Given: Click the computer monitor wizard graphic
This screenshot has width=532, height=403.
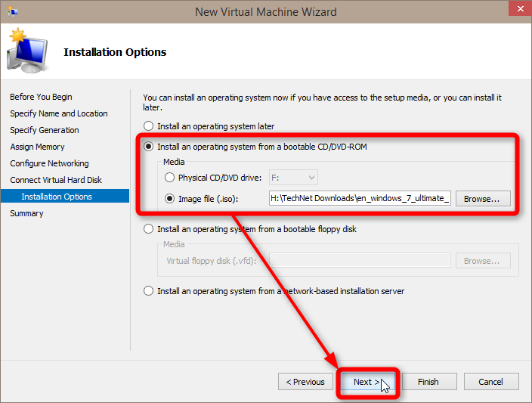Looking at the screenshot, I should 27,50.
